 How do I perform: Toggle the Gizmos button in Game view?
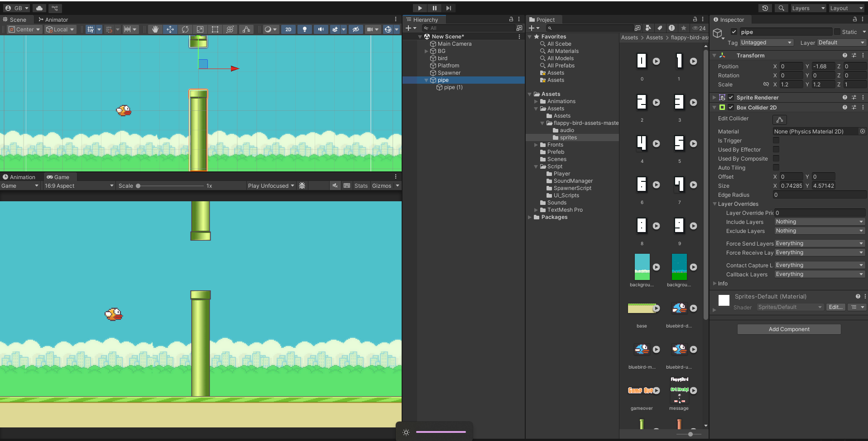point(382,186)
